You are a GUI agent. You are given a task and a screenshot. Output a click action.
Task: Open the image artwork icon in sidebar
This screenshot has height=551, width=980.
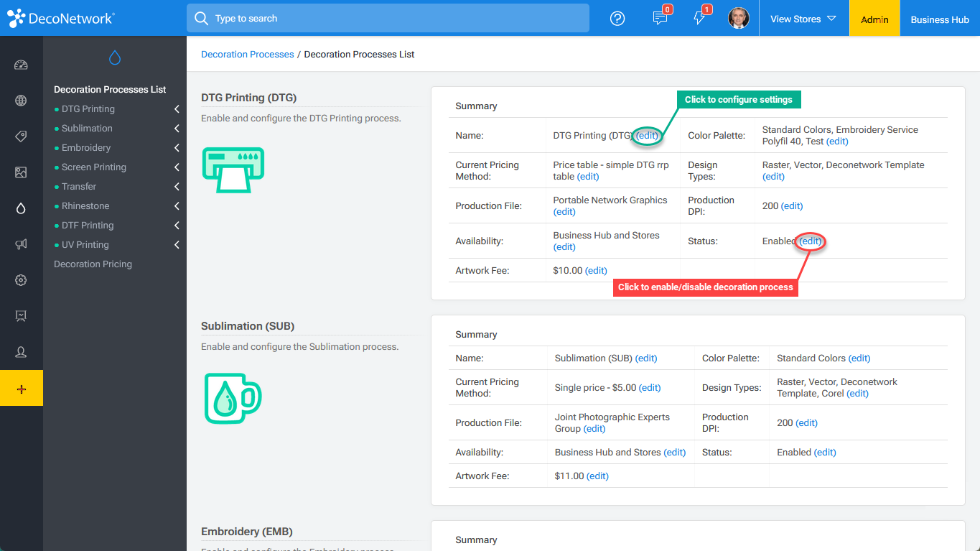[x=22, y=172]
